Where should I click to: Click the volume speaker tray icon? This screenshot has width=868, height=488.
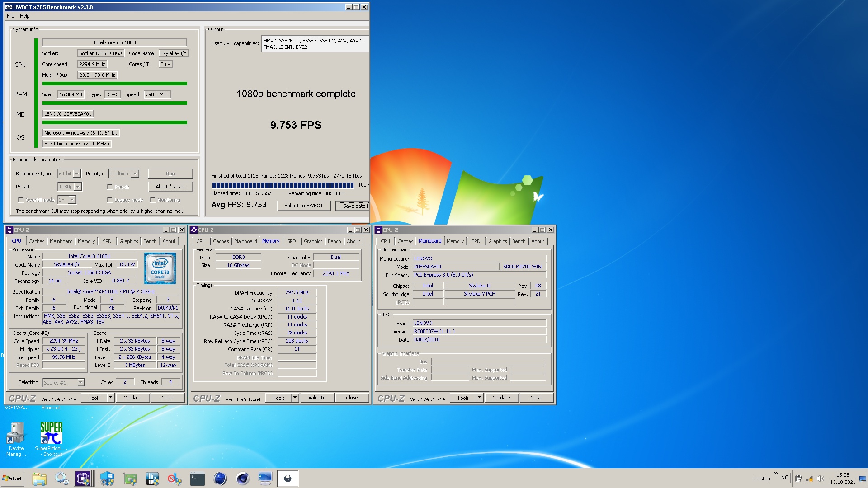point(820,479)
